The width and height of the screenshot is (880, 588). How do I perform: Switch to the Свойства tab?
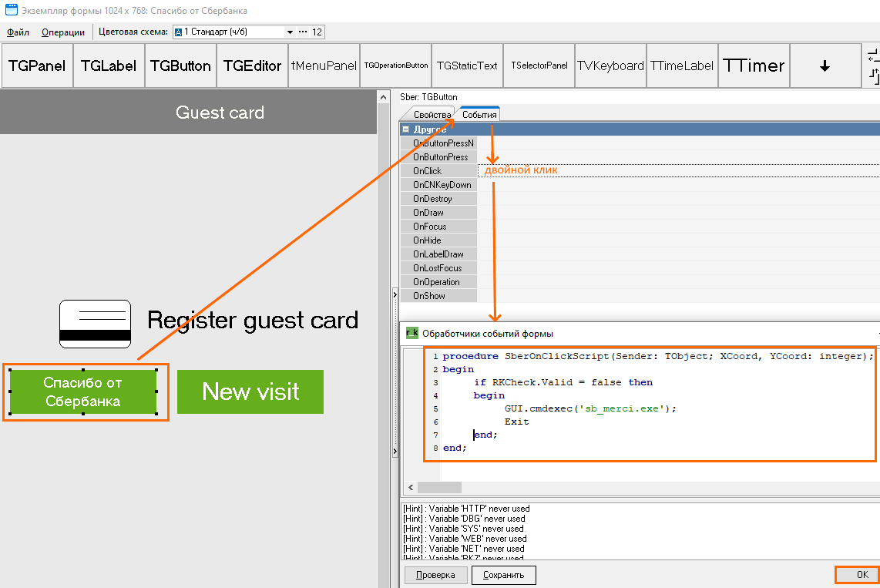tap(432, 115)
